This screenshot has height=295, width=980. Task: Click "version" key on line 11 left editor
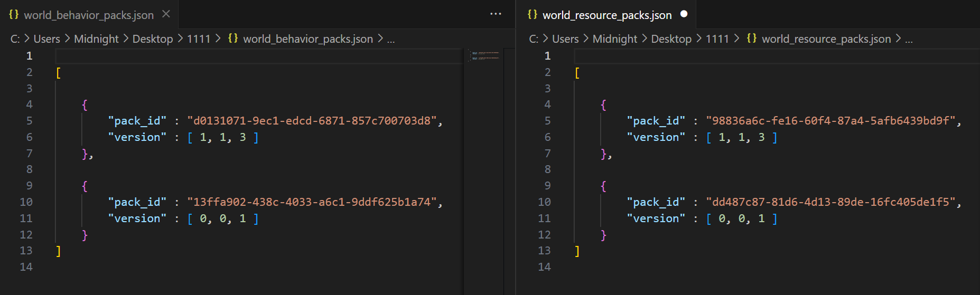coord(137,218)
